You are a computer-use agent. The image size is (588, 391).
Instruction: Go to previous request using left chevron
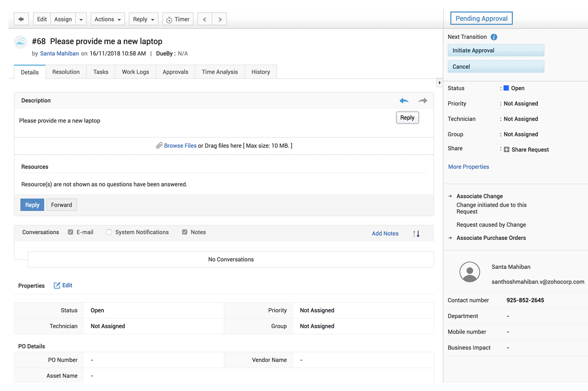(x=205, y=19)
